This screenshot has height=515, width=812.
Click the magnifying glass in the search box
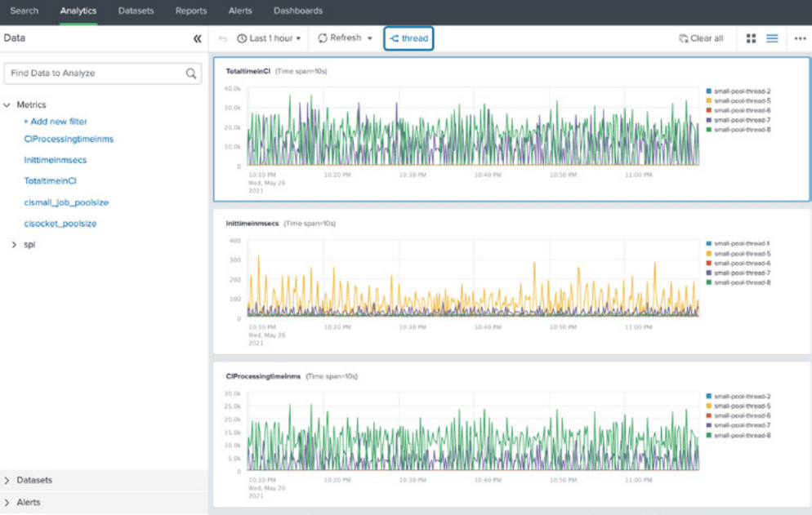click(191, 73)
